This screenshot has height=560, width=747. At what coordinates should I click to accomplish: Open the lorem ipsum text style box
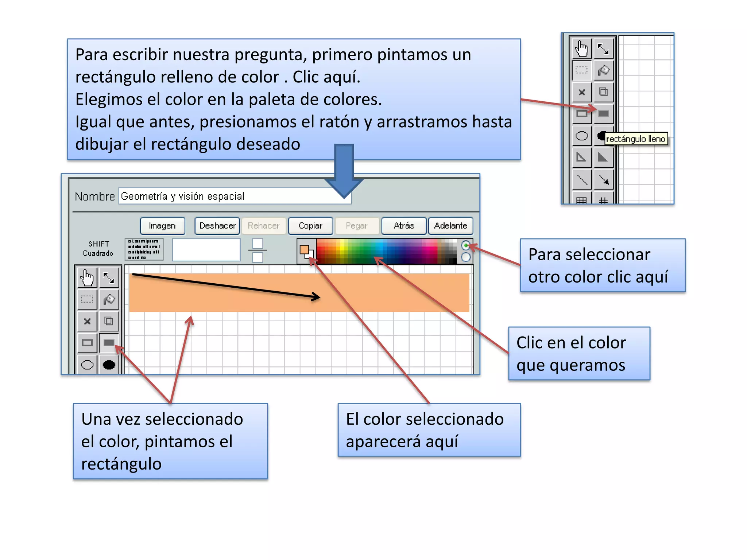click(x=144, y=249)
